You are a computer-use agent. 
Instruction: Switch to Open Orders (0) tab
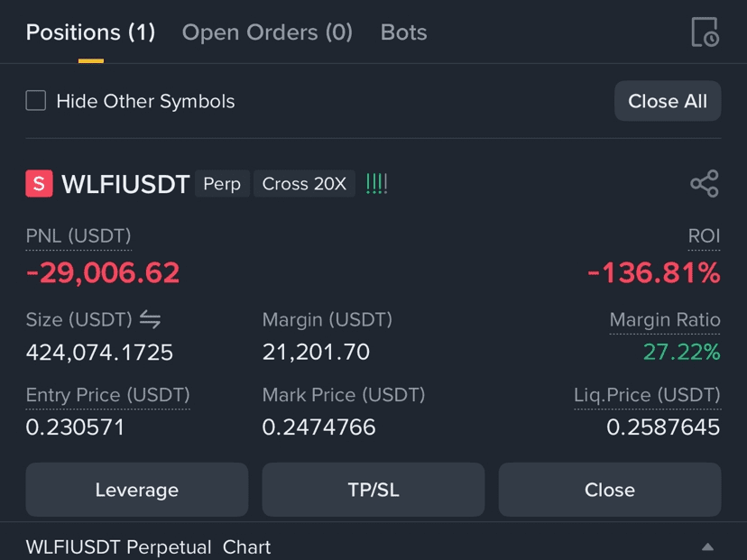tap(267, 32)
